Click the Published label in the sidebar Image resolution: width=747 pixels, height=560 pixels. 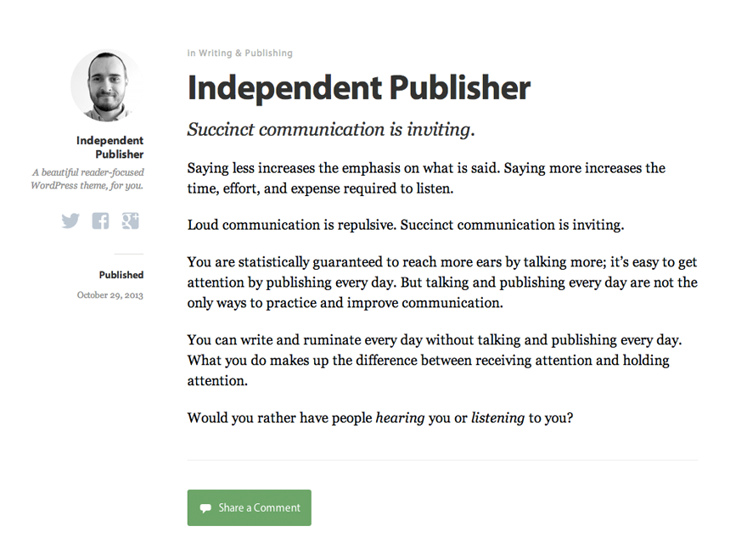tap(121, 274)
